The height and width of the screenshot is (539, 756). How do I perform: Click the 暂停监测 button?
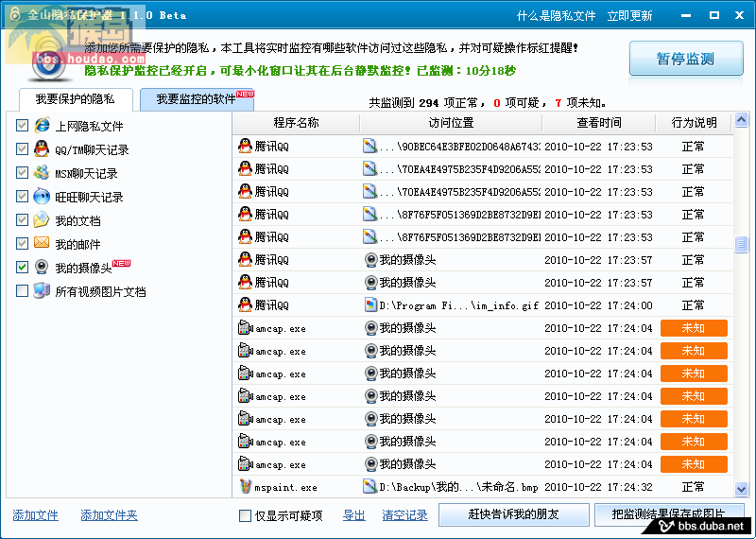pyautogui.click(x=686, y=59)
